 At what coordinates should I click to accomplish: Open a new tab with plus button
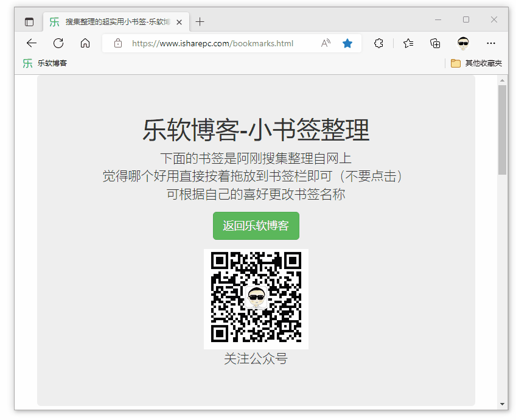pyautogui.click(x=200, y=22)
